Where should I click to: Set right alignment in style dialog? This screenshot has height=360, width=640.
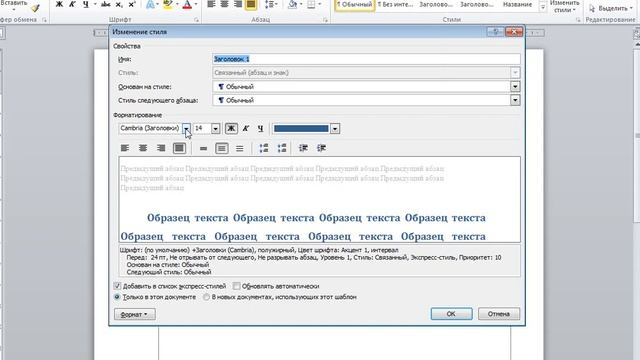(161, 148)
